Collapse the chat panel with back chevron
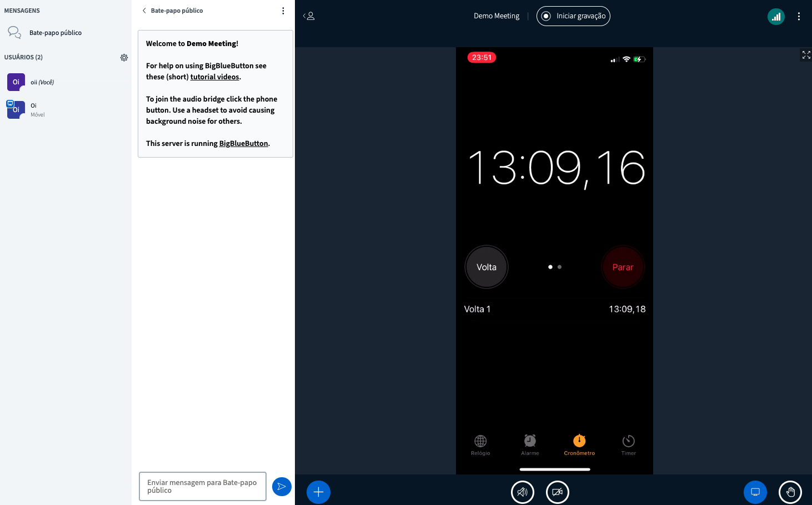This screenshot has height=505, width=812. point(144,10)
